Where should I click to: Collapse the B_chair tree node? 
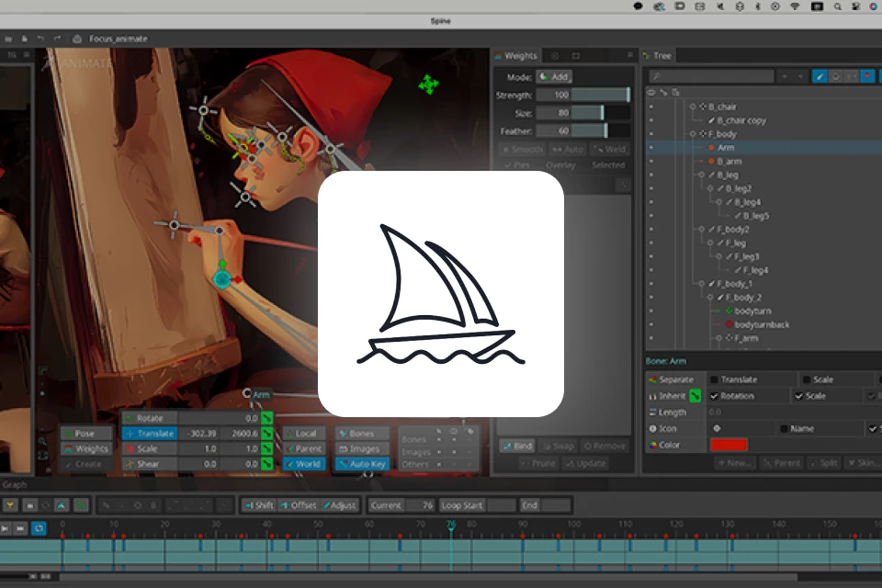point(693,107)
